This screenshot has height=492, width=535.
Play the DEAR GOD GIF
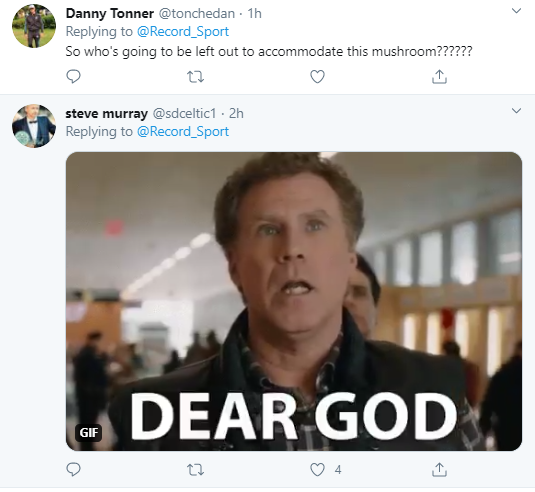tap(294, 301)
